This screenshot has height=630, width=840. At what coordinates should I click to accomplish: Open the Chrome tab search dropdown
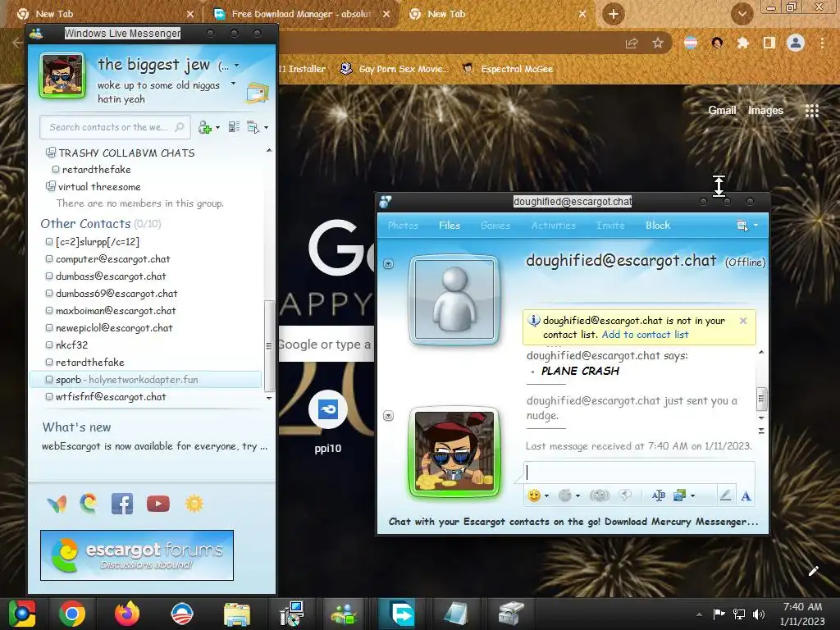point(742,15)
